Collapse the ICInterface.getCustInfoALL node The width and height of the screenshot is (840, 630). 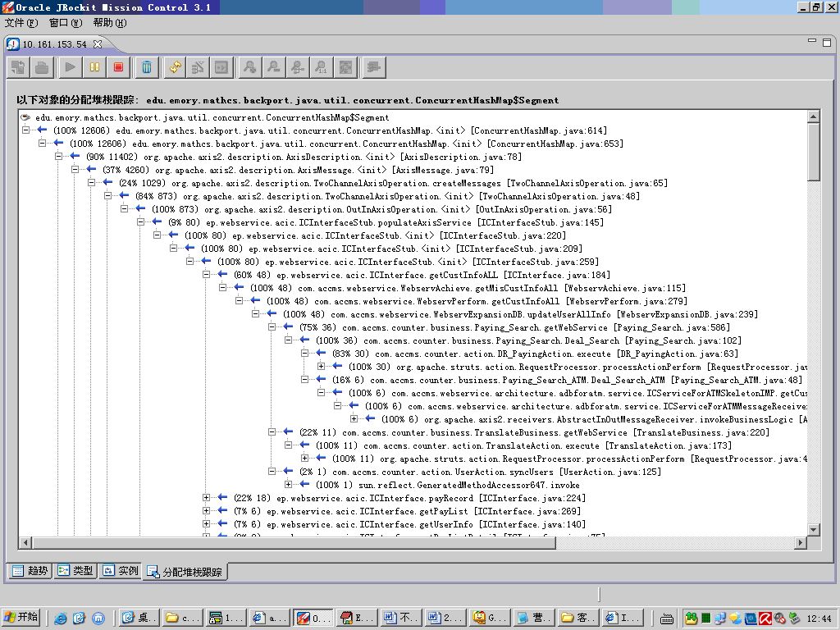coord(207,275)
